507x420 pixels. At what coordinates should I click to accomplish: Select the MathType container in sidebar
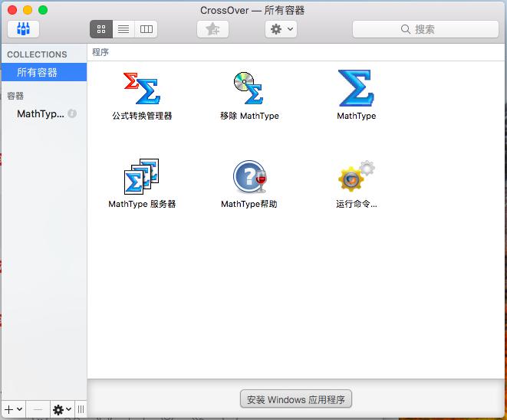[x=40, y=113]
